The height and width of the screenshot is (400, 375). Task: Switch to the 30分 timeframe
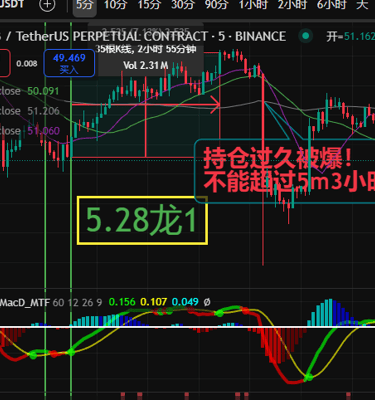(183, 5)
